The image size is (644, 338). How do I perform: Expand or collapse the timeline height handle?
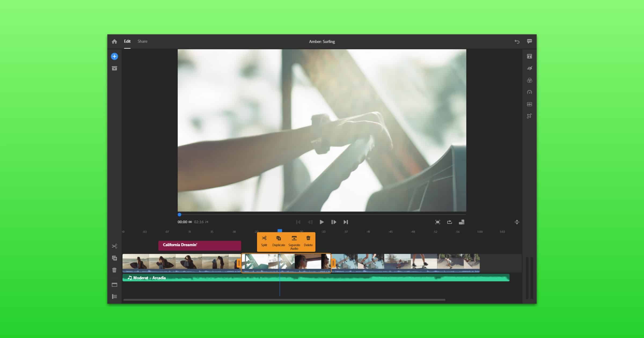tap(517, 222)
